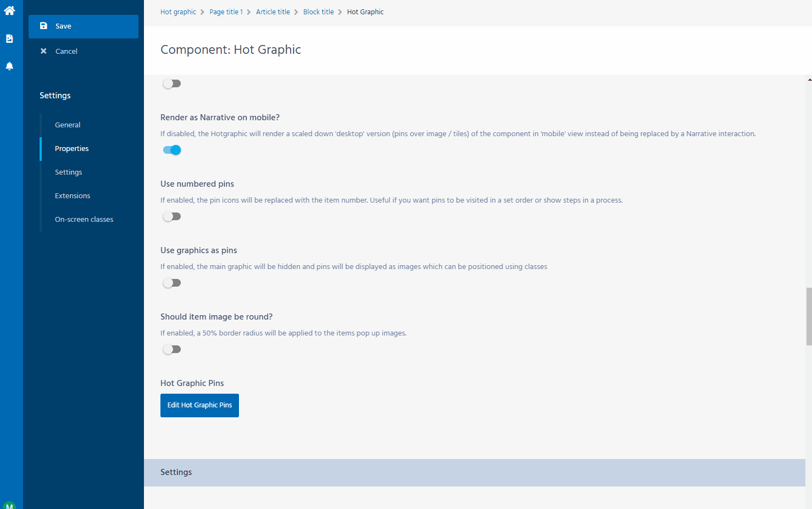Open the pages icon in the left navigation
The width and height of the screenshot is (812, 509).
9,38
